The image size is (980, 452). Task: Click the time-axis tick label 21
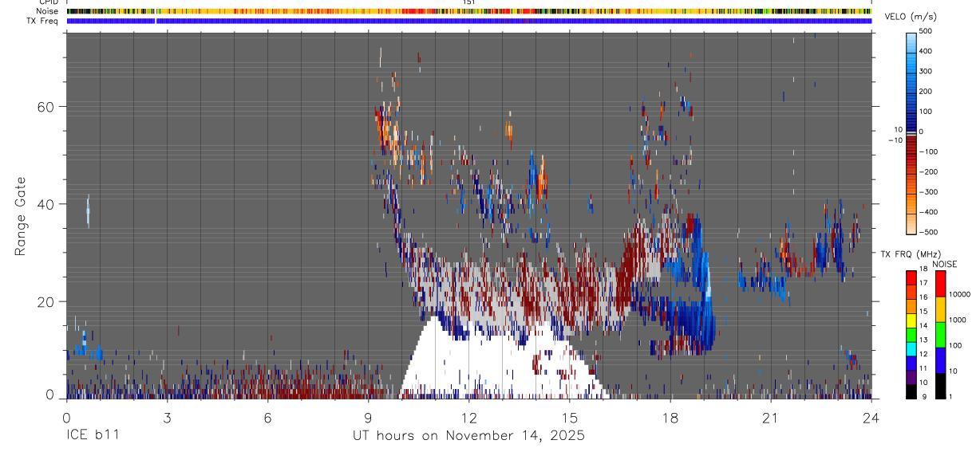point(770,418)
